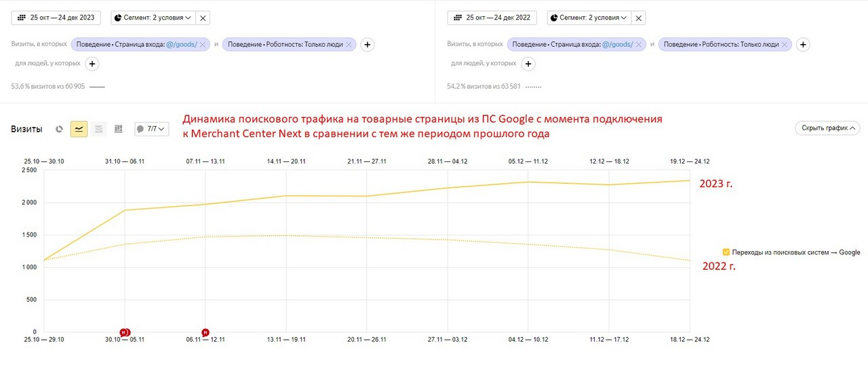Viewport: 868px width, 369px height.
Task: Remove left Роботность: Только люди condition
Action: (349, 45)
